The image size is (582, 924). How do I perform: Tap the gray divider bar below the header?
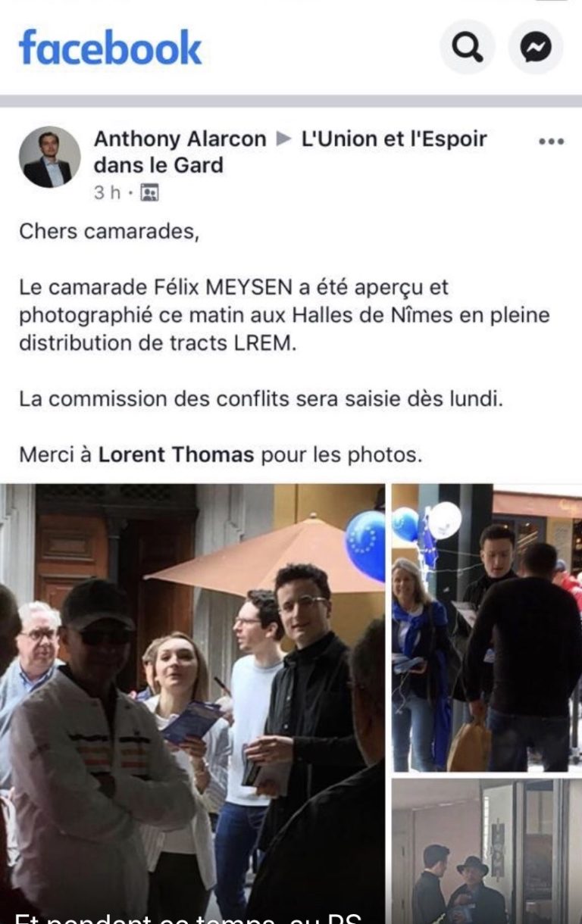click(x=291, y=101)
